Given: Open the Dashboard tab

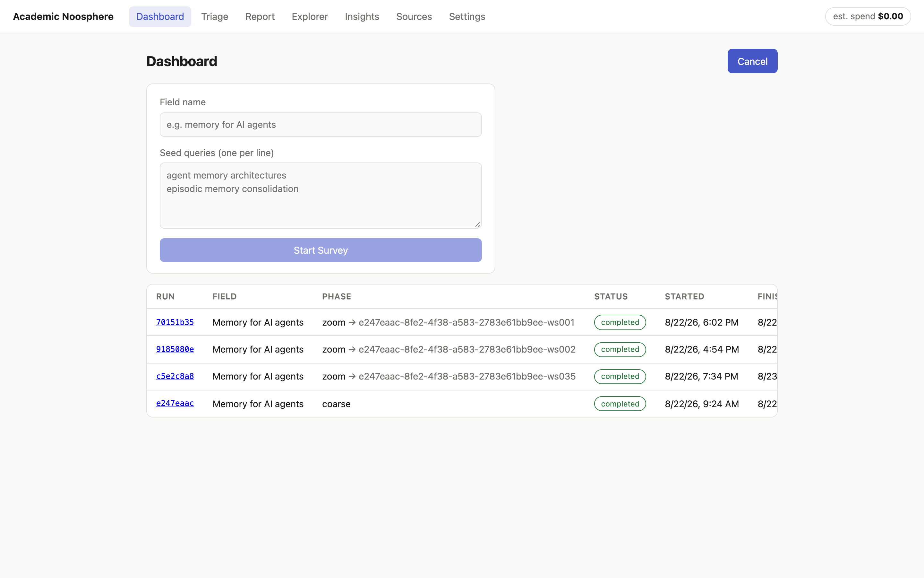Looking at the screenshot, I should (x=160, y=16).
